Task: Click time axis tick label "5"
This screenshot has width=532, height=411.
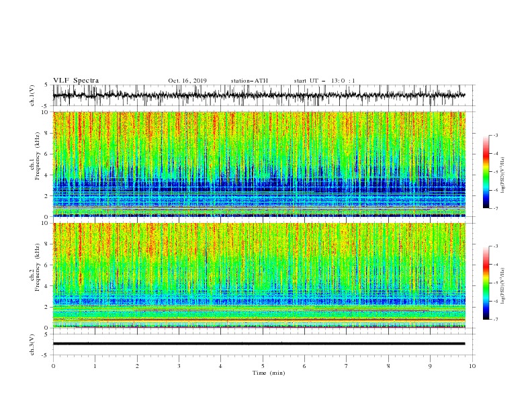Action: click(263, 366)
